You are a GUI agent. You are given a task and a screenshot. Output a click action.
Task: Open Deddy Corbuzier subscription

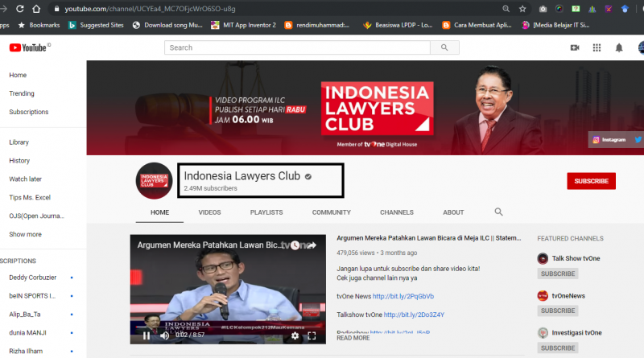point(33,278)
